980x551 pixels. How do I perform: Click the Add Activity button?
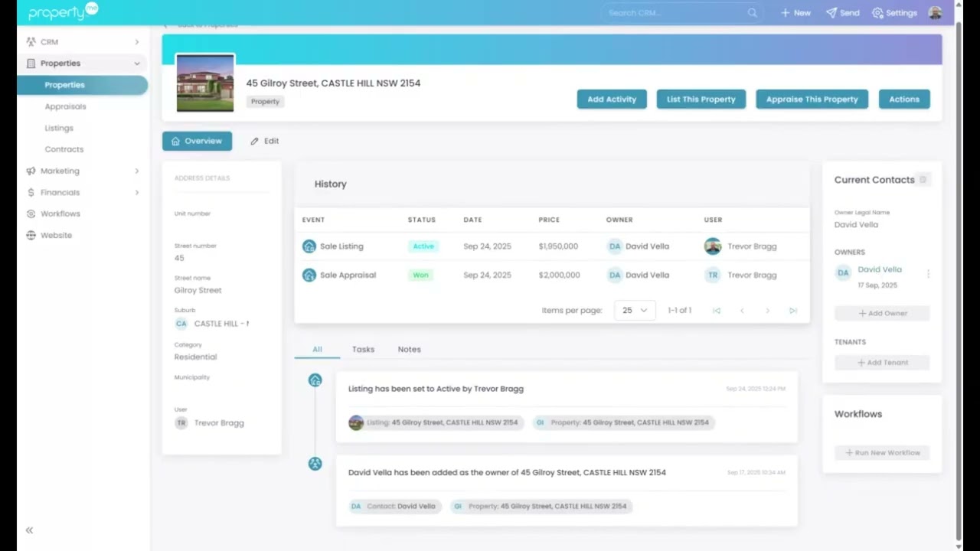tap(612, 99)
